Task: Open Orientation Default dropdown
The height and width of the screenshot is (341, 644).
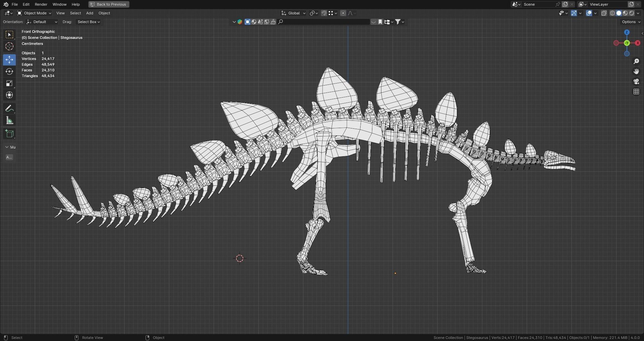Action: click(42, 22)
